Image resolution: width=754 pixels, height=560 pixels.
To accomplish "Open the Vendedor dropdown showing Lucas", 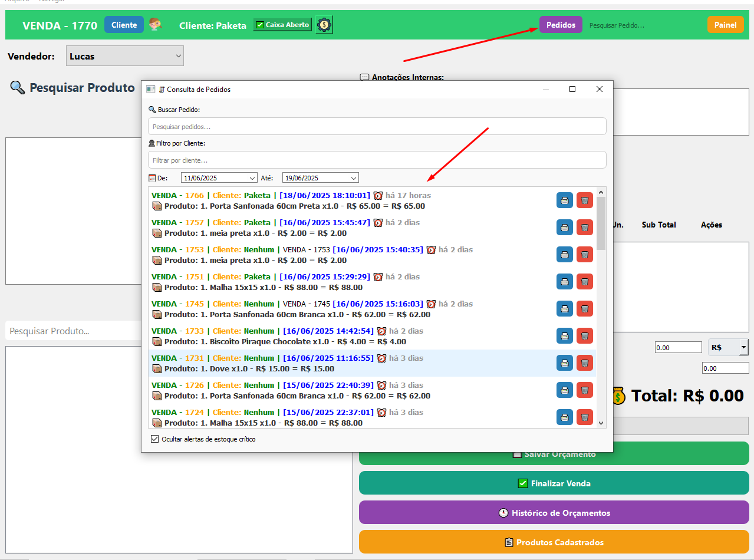I will (x=125, y=56).
